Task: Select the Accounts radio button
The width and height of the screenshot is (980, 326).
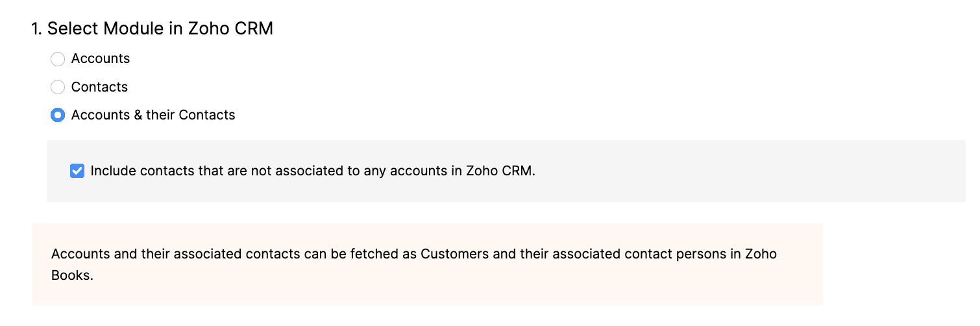Action: [x=58, y=59]
